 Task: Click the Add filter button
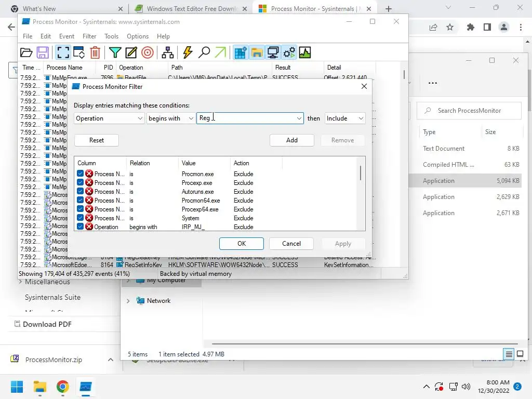coord(292,140)
